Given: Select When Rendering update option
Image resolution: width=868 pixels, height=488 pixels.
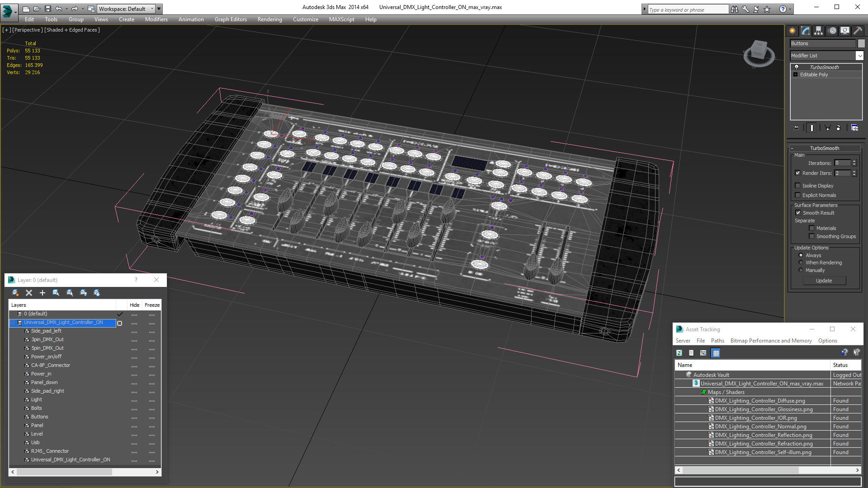Looking at the screenshot, I should 801,263.
